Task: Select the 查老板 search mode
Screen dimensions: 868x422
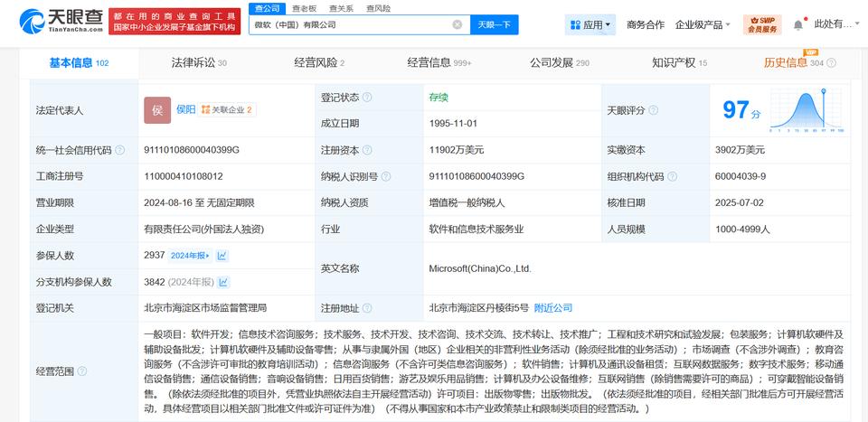Action: coord(304,8)
